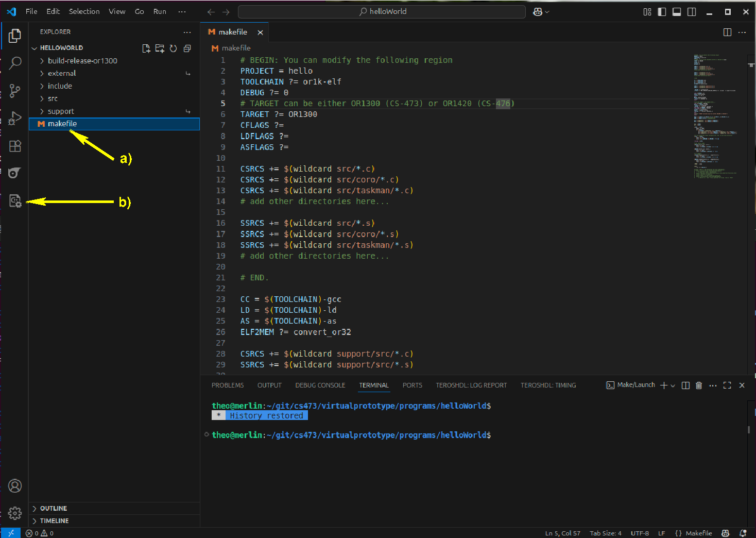Toggle the secondary side bar
This screenshot has height=538, width=756.
(x=692, y=11)
